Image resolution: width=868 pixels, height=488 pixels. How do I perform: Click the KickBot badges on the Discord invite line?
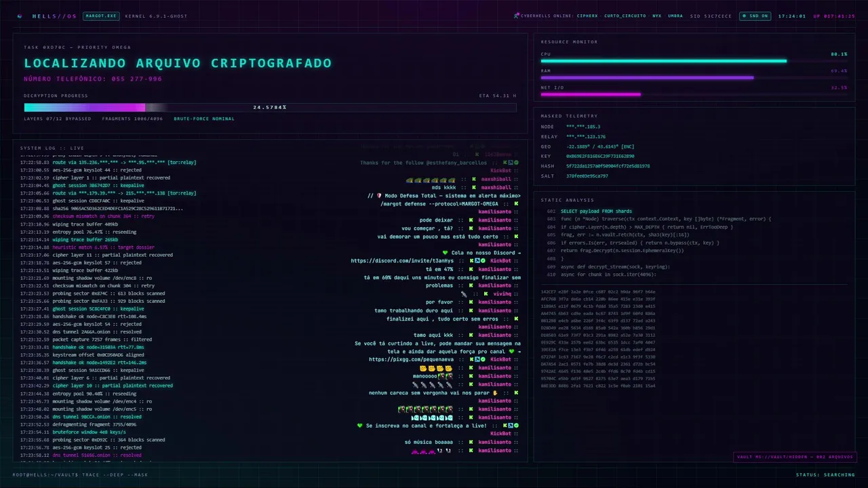[x=477, y=261]
